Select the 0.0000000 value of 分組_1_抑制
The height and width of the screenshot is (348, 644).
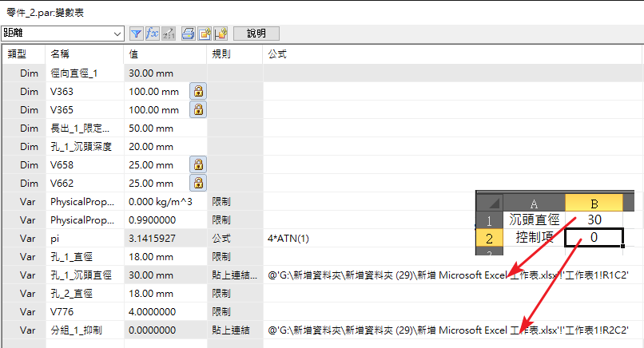[165, 330]
